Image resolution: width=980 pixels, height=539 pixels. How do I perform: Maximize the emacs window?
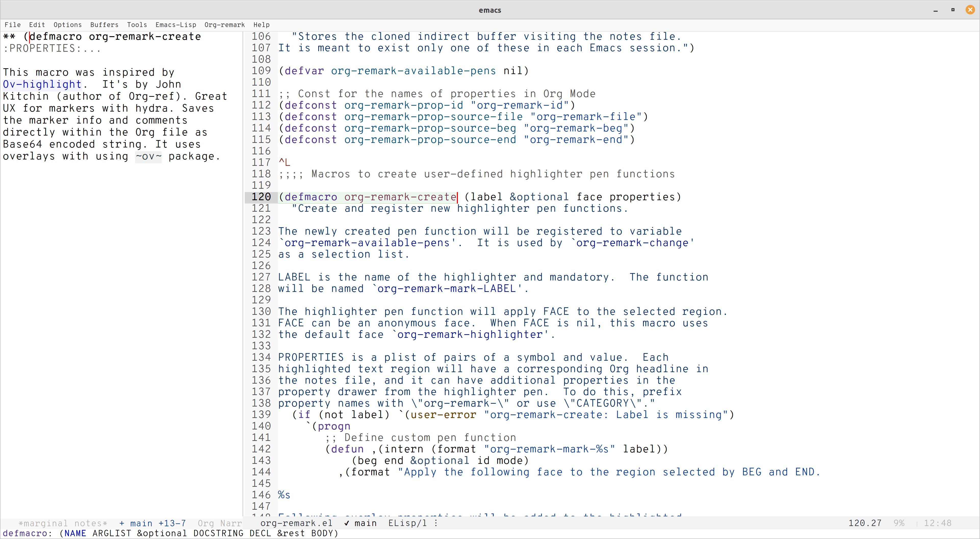coord(953,10)
